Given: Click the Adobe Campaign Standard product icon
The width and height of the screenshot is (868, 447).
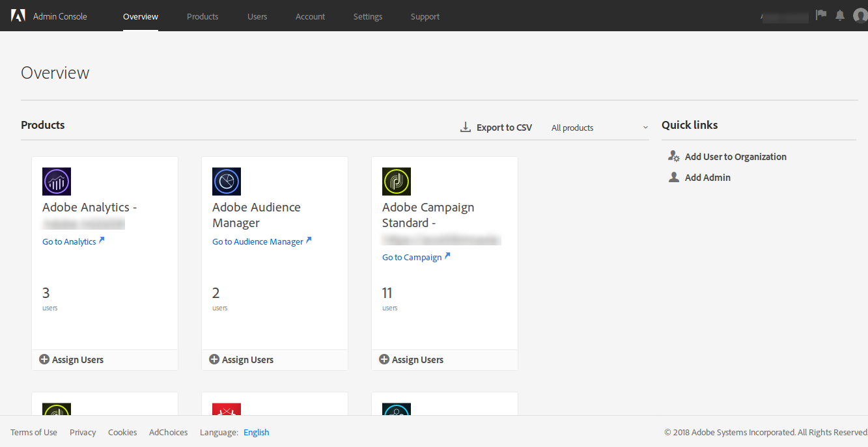Looking at the screenshot, I should pyautogui.click(x=397, y=182).
